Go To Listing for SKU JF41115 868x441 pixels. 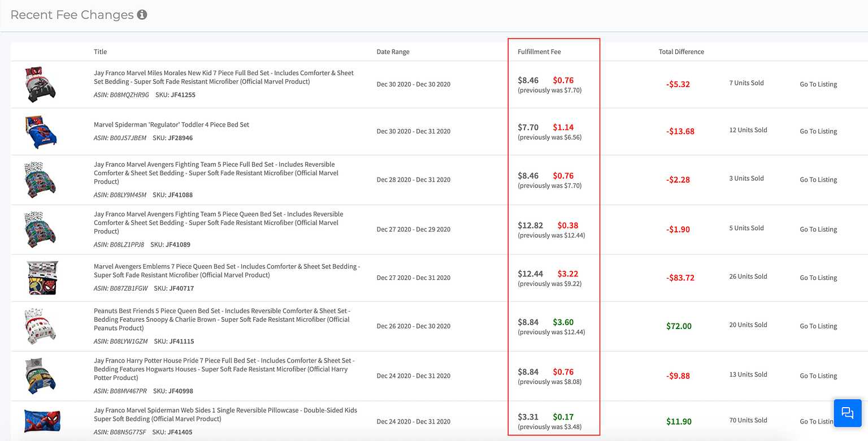(818, 326)
